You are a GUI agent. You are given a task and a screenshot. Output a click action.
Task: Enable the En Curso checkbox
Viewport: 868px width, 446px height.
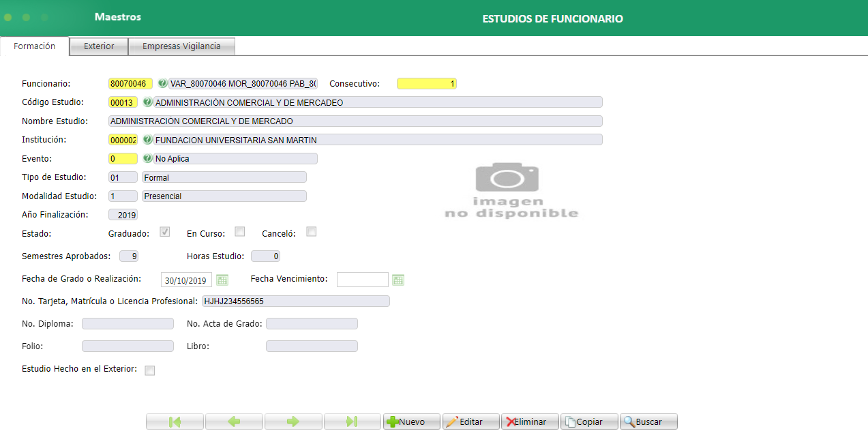(x=239, y=231)
